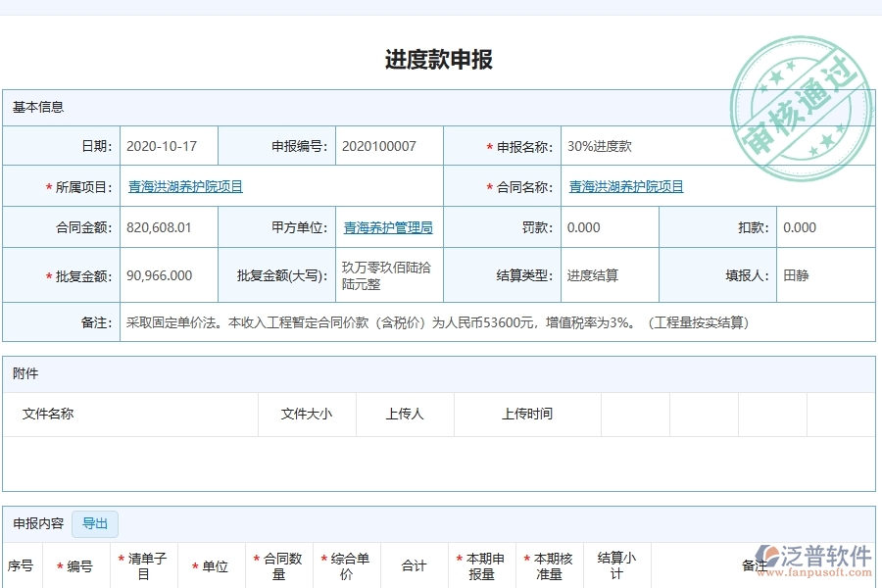This screenshot has width=882, height=588.
Task: Open the 甲方单位 link 青海养护管理局
Action: 388,227
